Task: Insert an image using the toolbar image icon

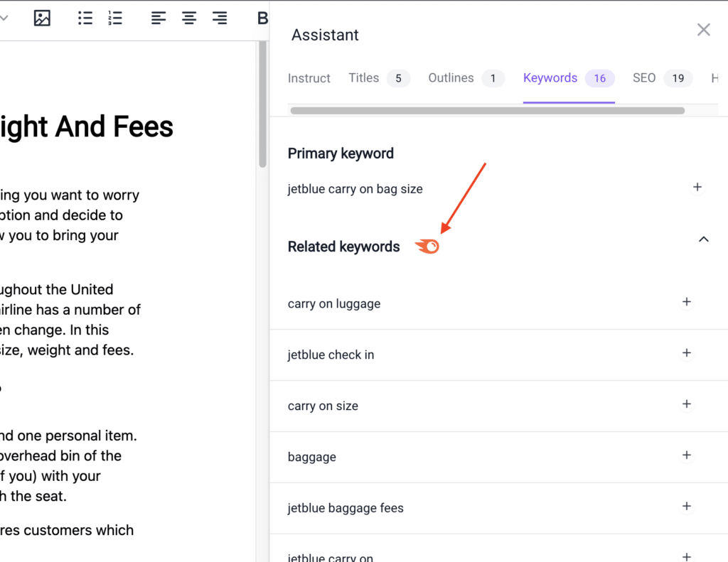Action: 42,18
